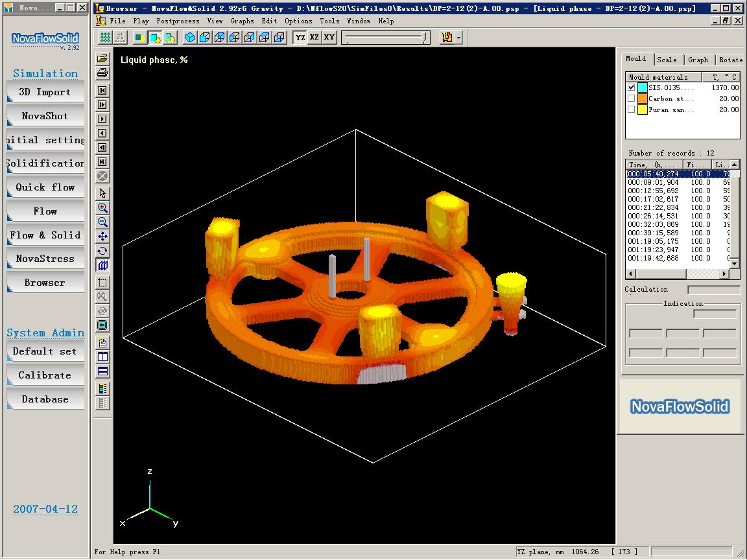The height and width of the screenshot is (560, 747).
Task: Click the cyan SIS.0135 color swatch
Action: tap(642, 87)
